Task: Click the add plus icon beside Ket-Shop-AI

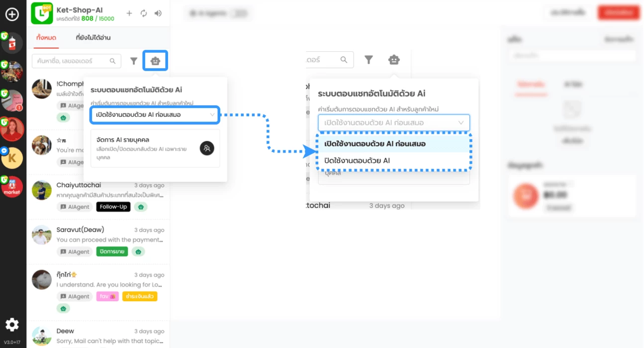Action: click(x=129, y=13)
